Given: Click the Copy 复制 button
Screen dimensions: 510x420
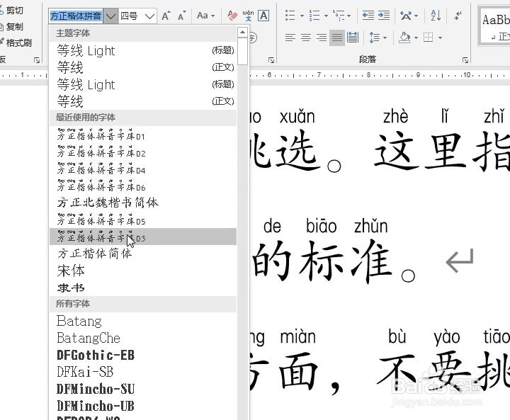Looking at the screenshot, I should click(x=12, y=26).
